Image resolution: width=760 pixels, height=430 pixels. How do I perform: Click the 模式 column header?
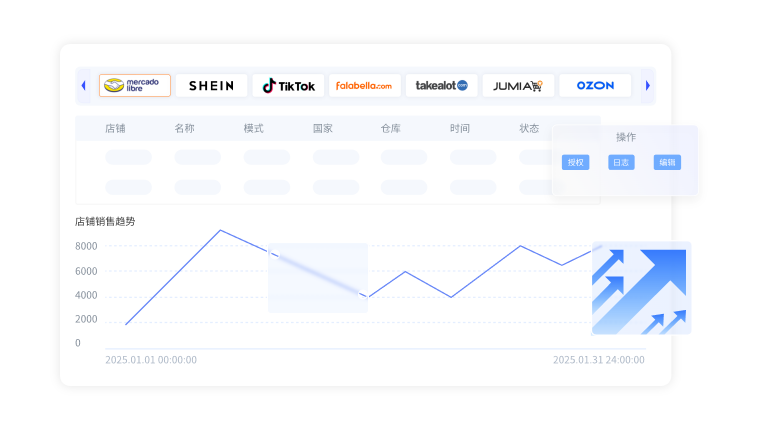(253, 128)
